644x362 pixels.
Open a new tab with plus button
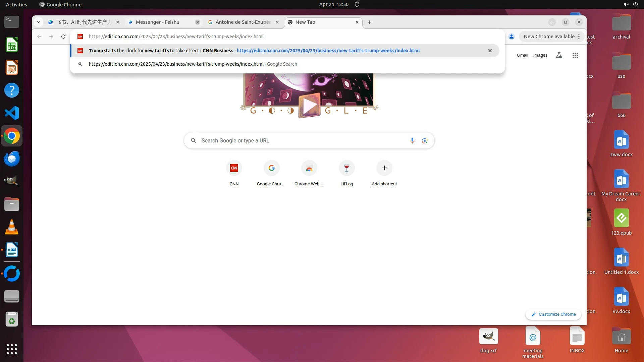pos(369,22)
